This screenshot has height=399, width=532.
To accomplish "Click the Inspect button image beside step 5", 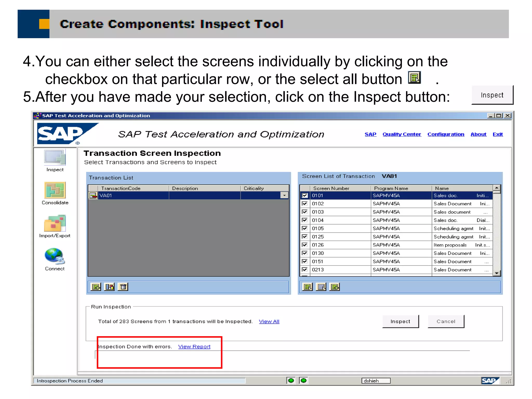I will 492,95.
